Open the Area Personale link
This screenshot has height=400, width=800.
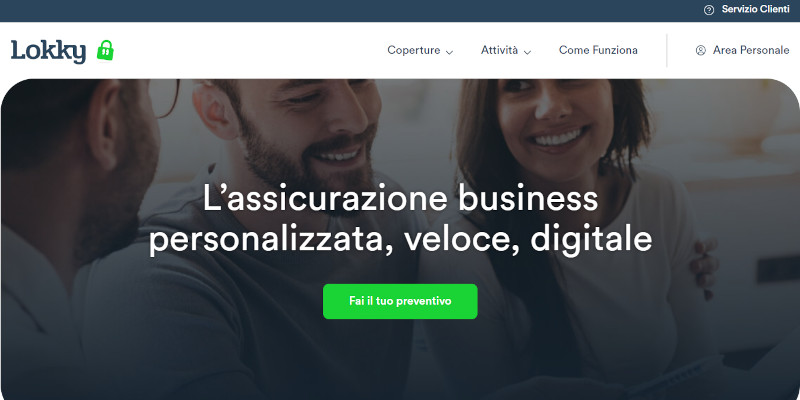[x=751, y=50]
